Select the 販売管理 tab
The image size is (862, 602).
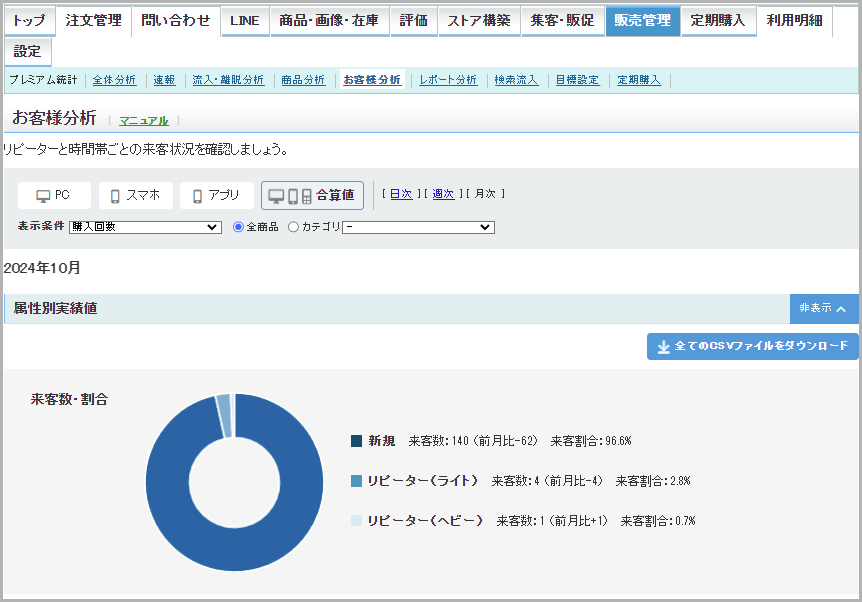[643, 21]
